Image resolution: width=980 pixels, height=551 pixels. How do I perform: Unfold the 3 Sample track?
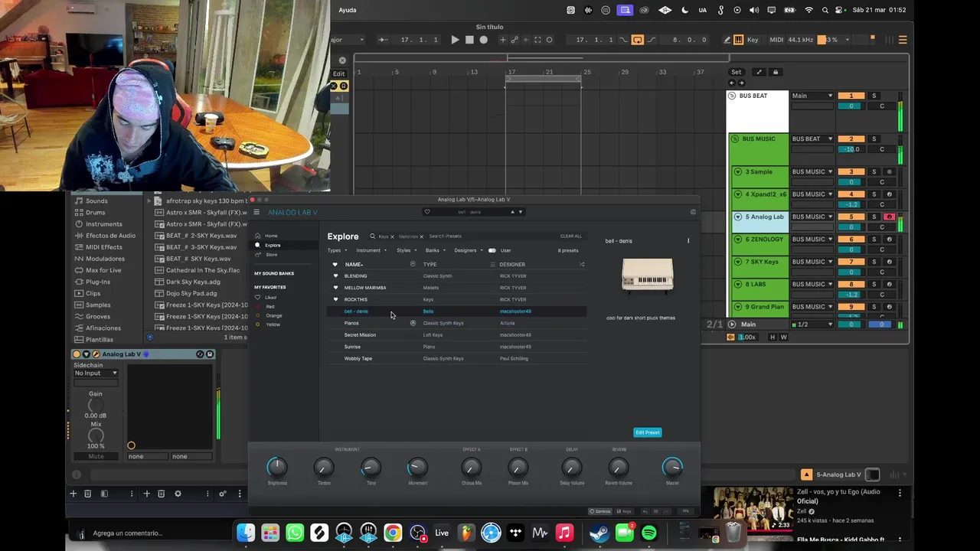pos(738,172)
